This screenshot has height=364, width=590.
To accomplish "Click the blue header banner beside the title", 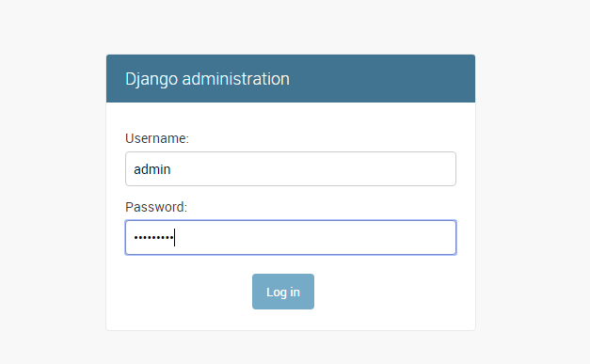I will coord(380,79).
